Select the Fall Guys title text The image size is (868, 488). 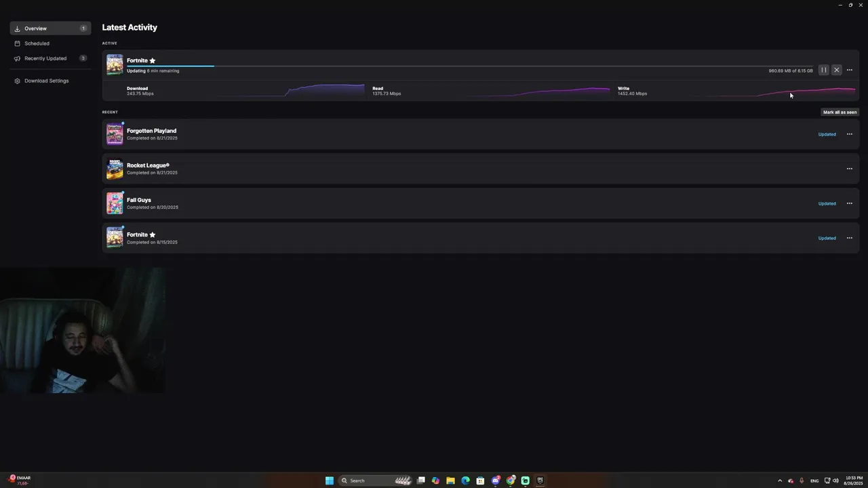139,200
